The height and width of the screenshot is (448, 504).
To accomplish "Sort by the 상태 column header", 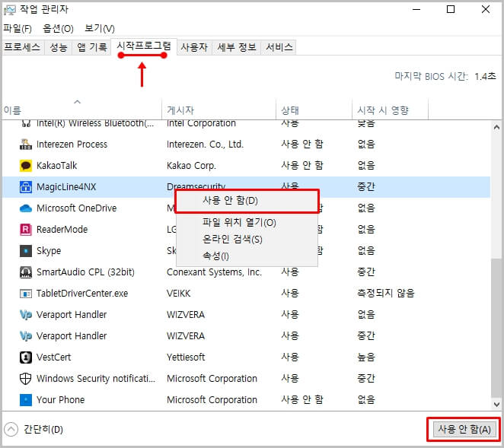I will (314, 109).
